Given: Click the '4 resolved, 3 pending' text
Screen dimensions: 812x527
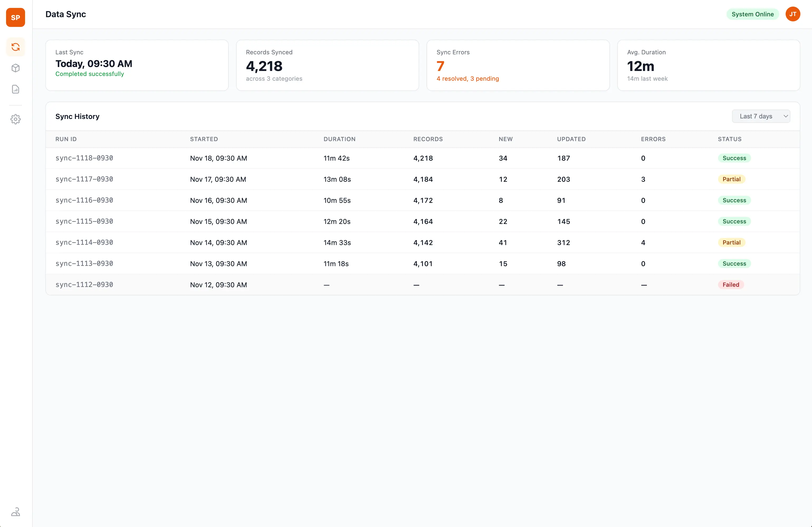Looking at the screenshot, I should point(467,78).
